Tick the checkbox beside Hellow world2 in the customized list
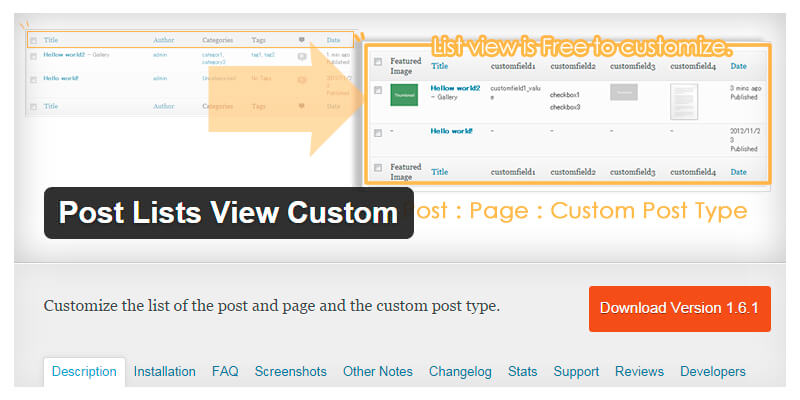The height and width of the screenshot is (400, 800). click(378, 90)
